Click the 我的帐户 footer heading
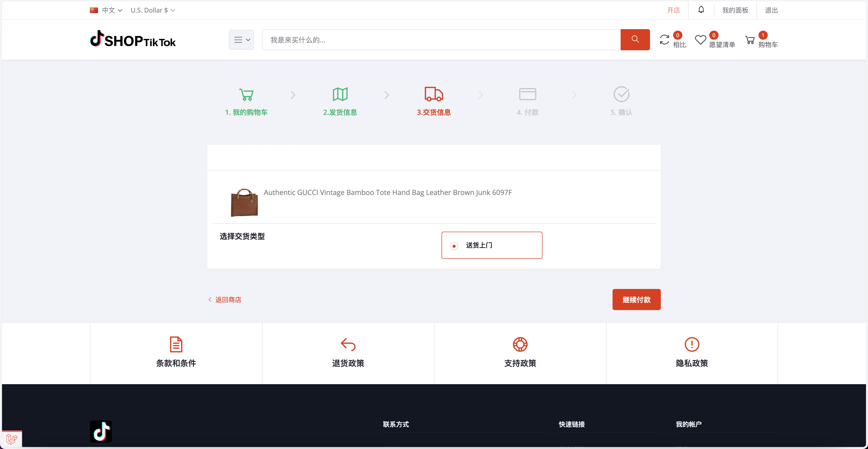Image resolution: width=868 pixels, height=449 pixels. click(688, 424)
